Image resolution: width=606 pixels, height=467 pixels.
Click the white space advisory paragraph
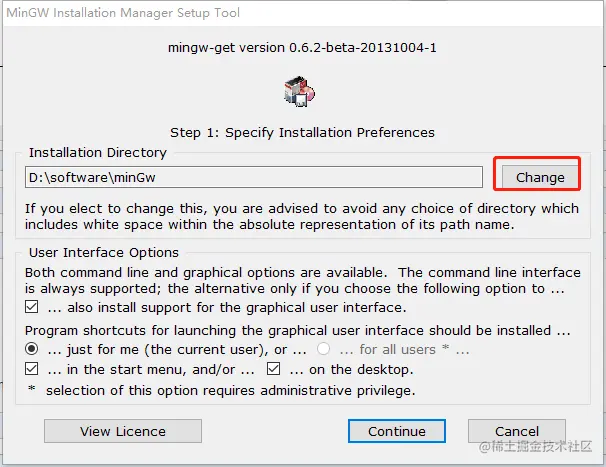(x=302, y=216)
